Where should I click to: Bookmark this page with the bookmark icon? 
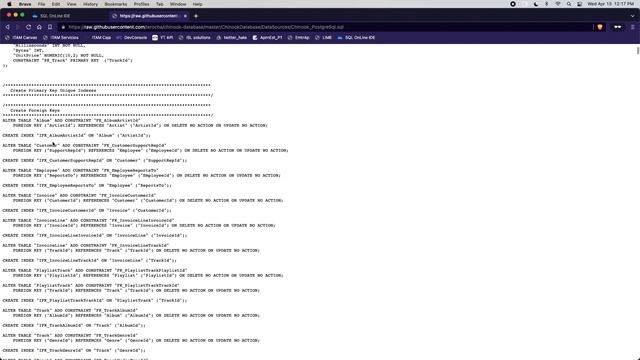click(x=50, y=27)
